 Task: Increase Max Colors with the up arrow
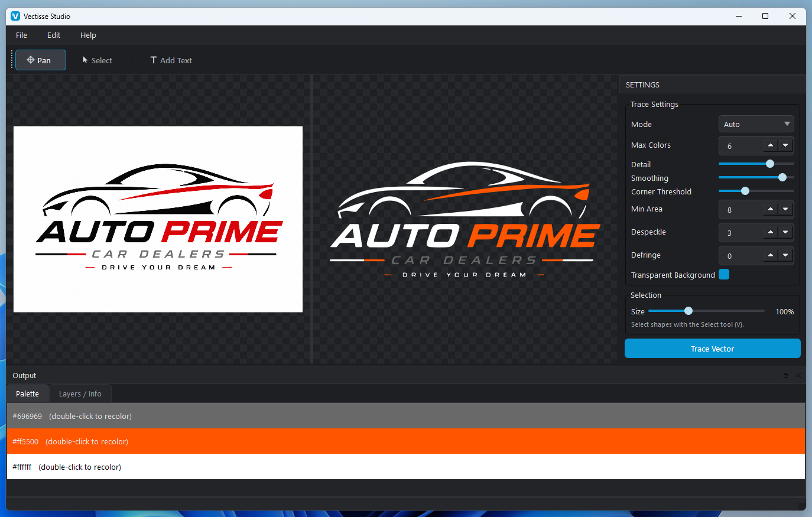pos(771,145)
